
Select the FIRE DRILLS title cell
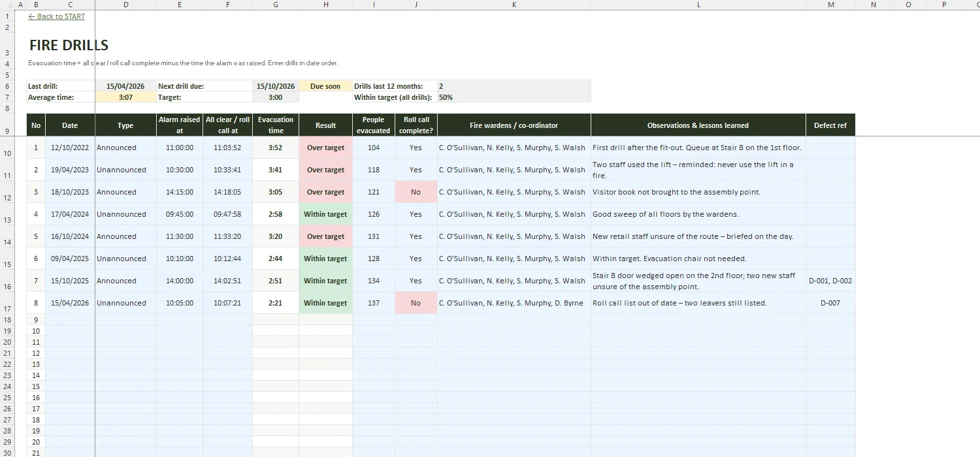pyautogui.click(x=69, y=45)
